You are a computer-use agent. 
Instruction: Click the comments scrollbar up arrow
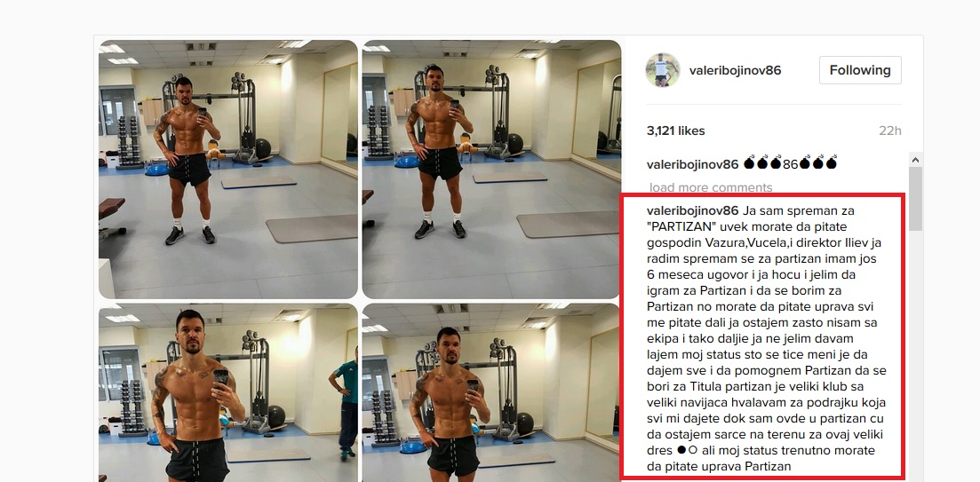915,160
